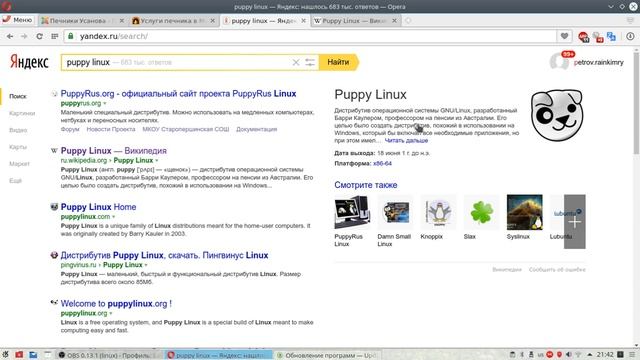The height and width of the screenshot is (360, 640).
Task: Open Дистрибутив Puppy Linux, скачать result
Action: (x=164, y=255)
